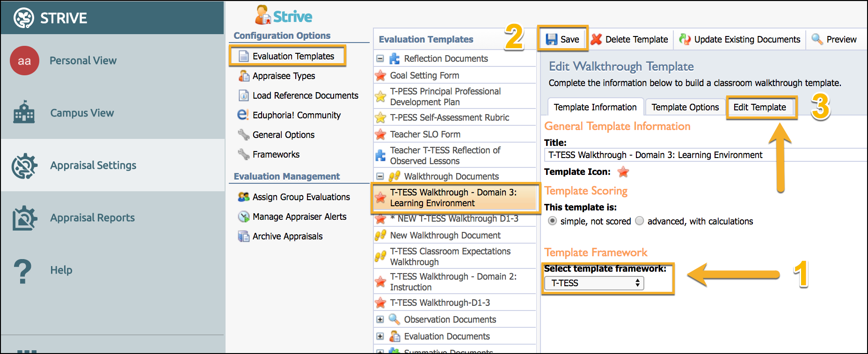868x354 pixels.
Task: Select the 'simple, not scored' radio button
Action: point(553,221)
